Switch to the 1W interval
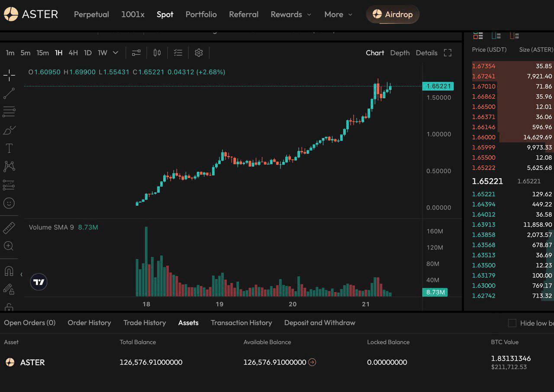The height and width of the screenshot is (392, 554). click(103, 53)
